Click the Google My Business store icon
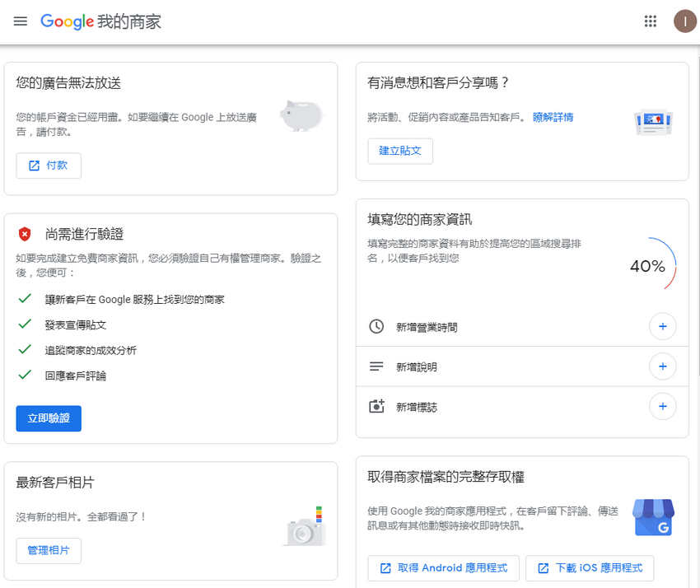 pyautogui.click(x=654, y=517)
